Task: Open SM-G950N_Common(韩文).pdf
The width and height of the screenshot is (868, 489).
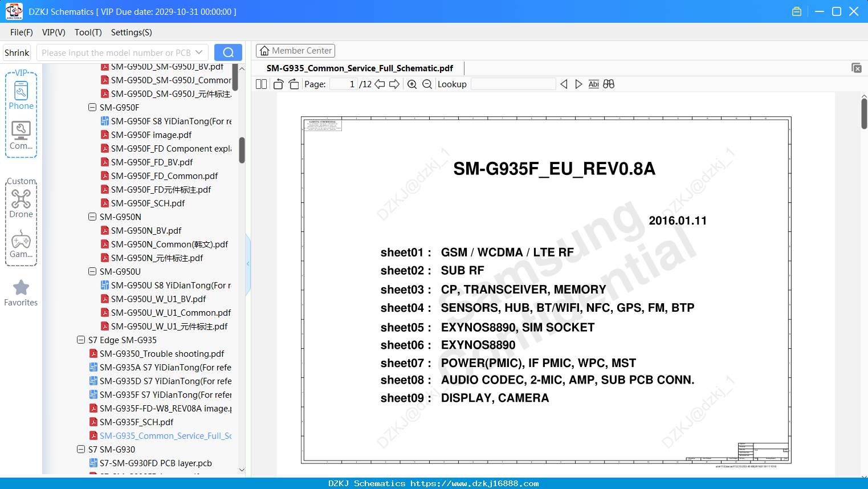Action: (169, 244)
